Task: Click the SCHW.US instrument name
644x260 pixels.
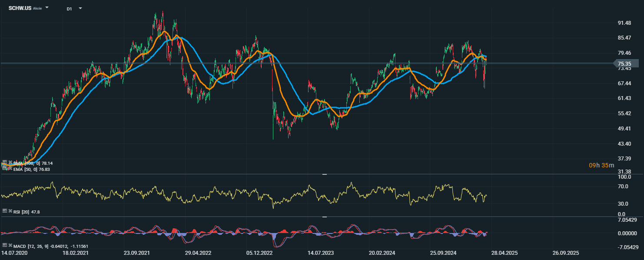Action: 20,8
